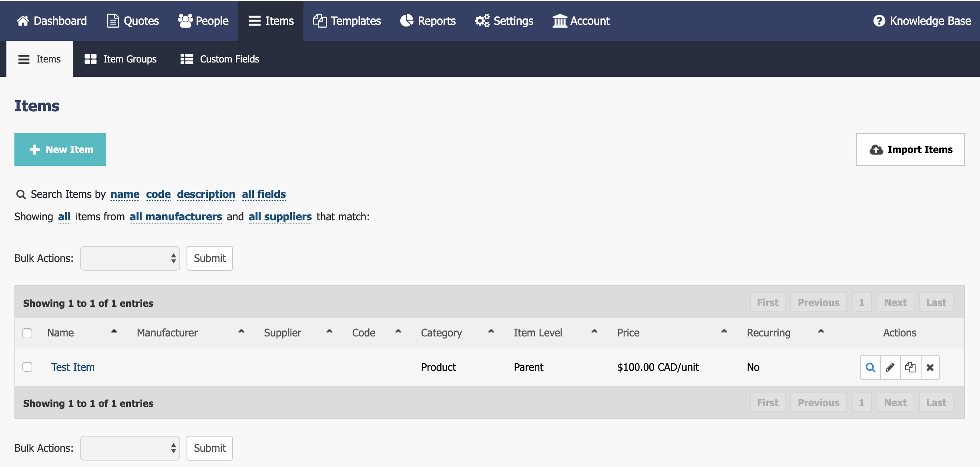Screen dimensions: 980x467
Task: Click the Knowledge Base question mark icon
Action: 879,21
